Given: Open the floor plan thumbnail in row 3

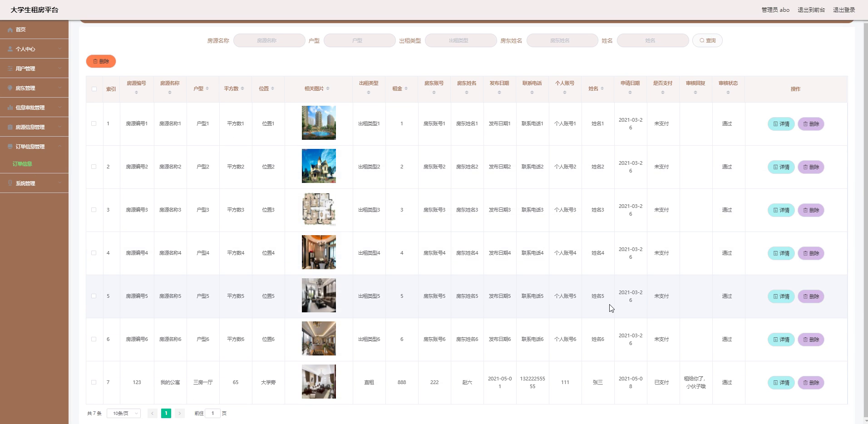Looking at the screenshot, I should coord(319,209).
